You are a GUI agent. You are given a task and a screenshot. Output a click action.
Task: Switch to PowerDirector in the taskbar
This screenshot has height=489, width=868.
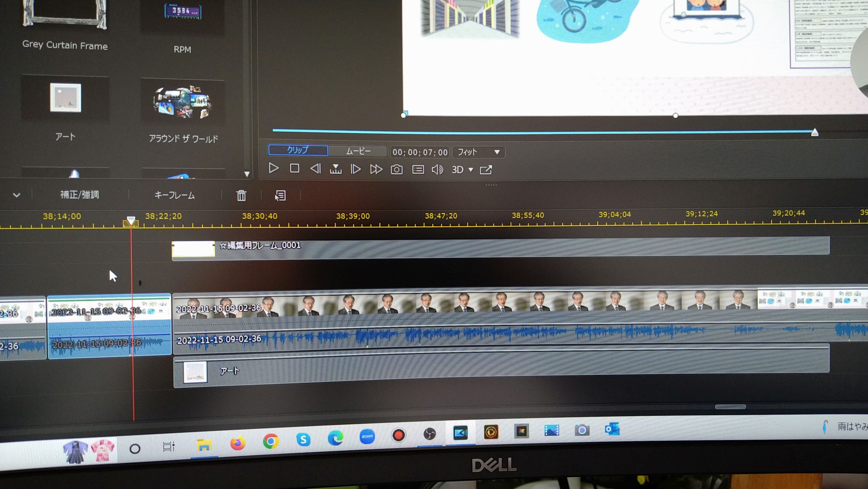tap(460, 433)
